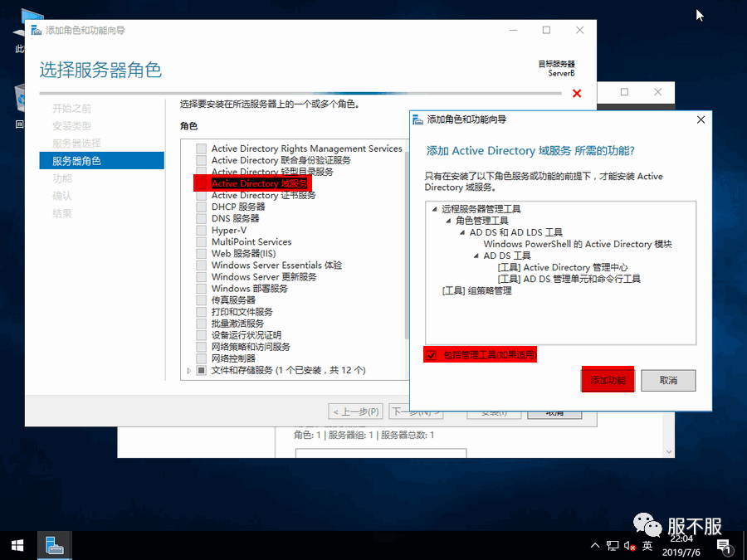Collapse the AD DS 和 AD LDS 工具 node

tap(462, 232)
